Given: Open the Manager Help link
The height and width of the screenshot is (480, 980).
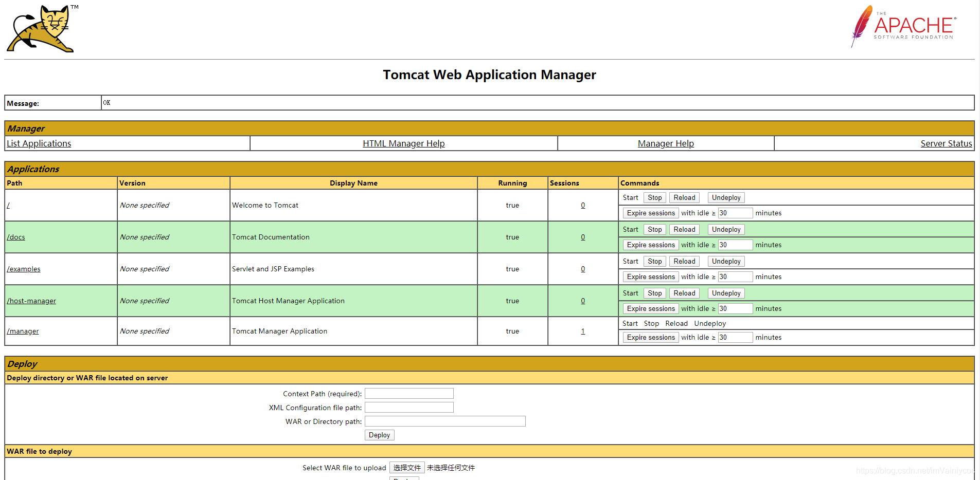Looking at the screenshot, I should click(666, 143).
